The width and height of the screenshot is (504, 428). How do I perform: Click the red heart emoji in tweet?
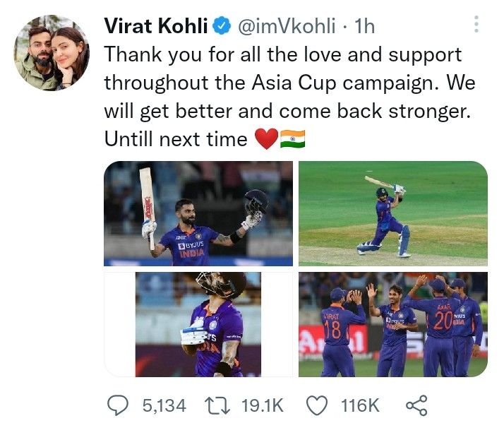pos(265,138)
